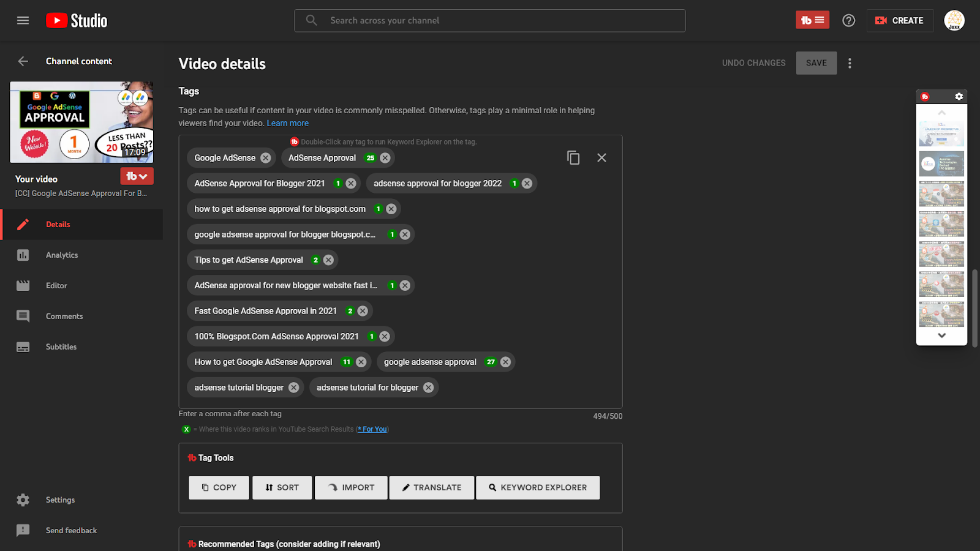
Task: Remove the adsense tutorial for blogger tag
Action: [x=428, y=388]
